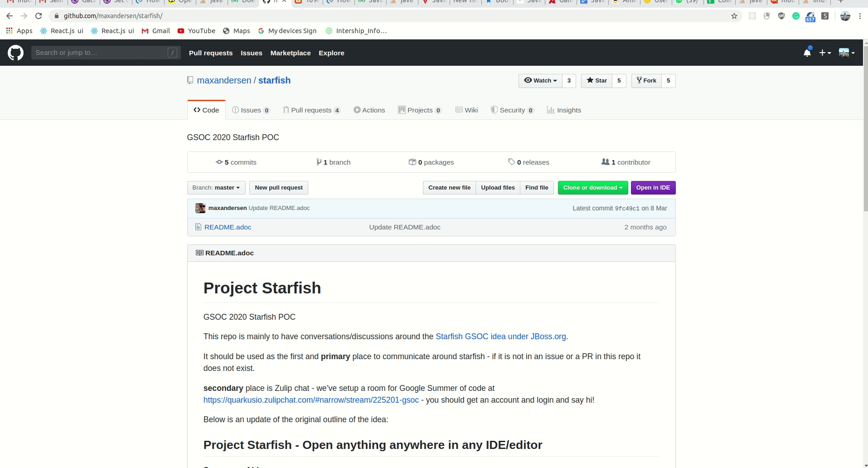View the 3 watchers count
This screenshot has height=468, width=868.
pos(569,81)
